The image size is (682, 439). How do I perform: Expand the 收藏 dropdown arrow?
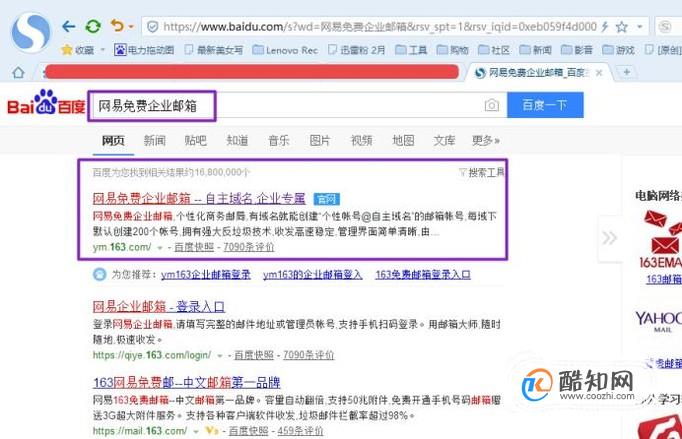coord(103,50)
